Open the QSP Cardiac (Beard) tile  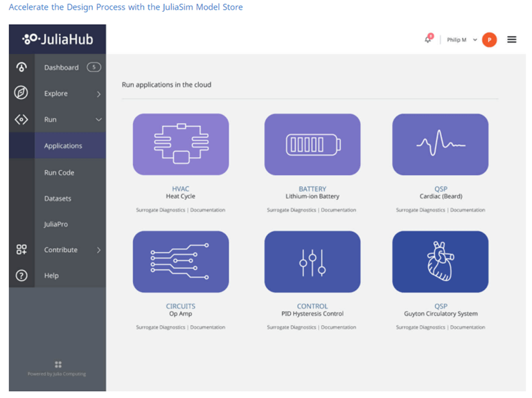pos(441,145)
